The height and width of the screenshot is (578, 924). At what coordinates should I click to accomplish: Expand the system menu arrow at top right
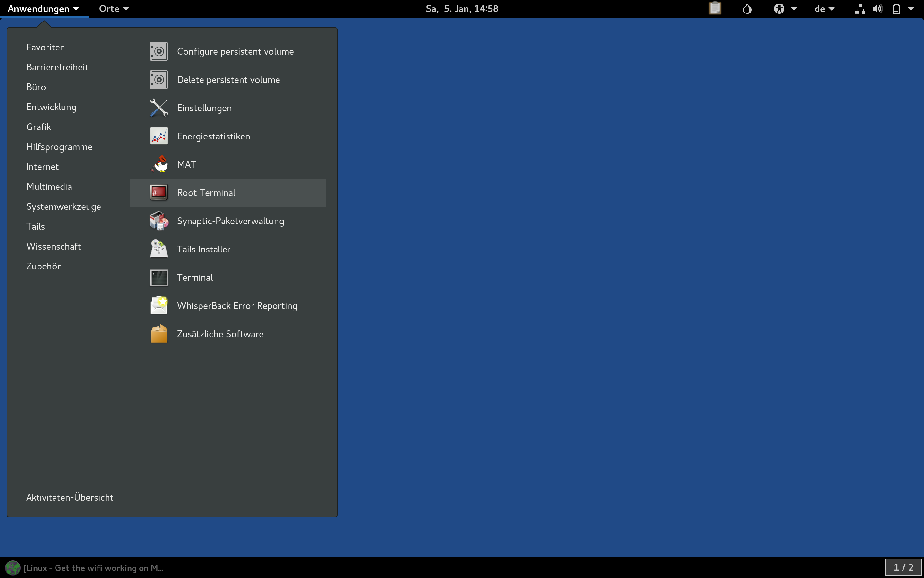911,9
